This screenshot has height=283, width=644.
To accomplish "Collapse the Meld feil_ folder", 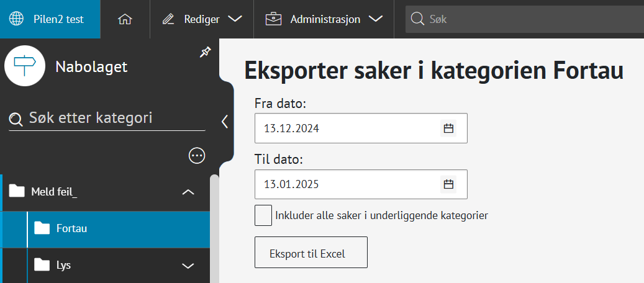I will [188, 192].
